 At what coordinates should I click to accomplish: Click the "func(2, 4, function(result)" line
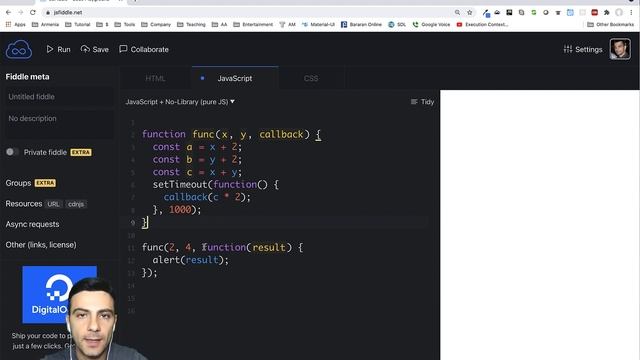pos(222,247)
